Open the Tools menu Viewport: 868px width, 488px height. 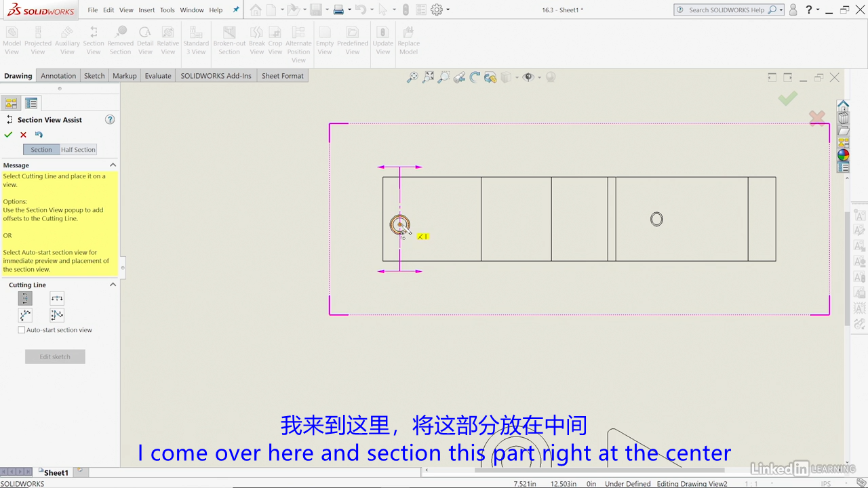[167, 10]
